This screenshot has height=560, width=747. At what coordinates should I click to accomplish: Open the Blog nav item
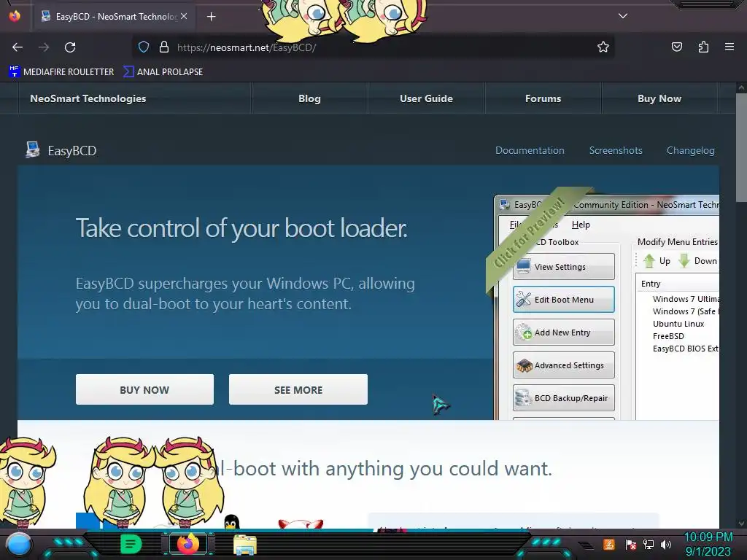[x=309, y=98]
